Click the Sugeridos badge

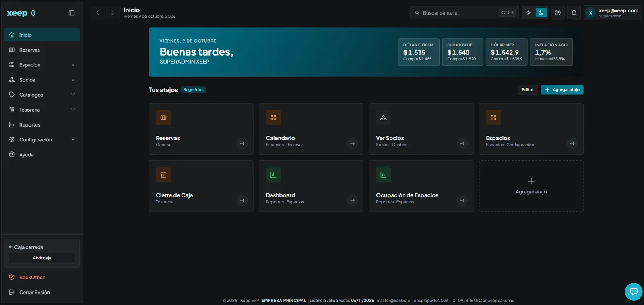[194, 90]
